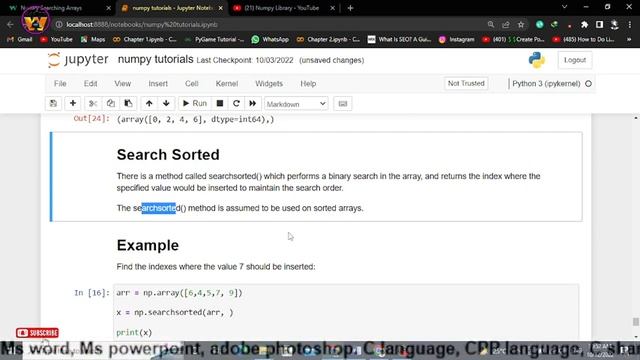This screenshot has width=640, height=360.
Task: Open the Kernel menu
Action: 227,84
